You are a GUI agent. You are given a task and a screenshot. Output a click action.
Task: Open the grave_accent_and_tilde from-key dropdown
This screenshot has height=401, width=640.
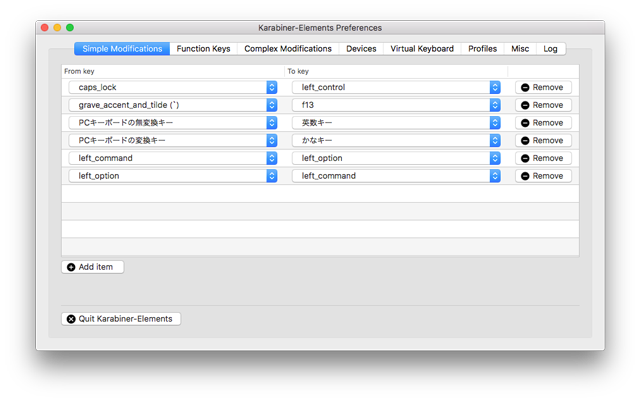click(x=173, y=105)
